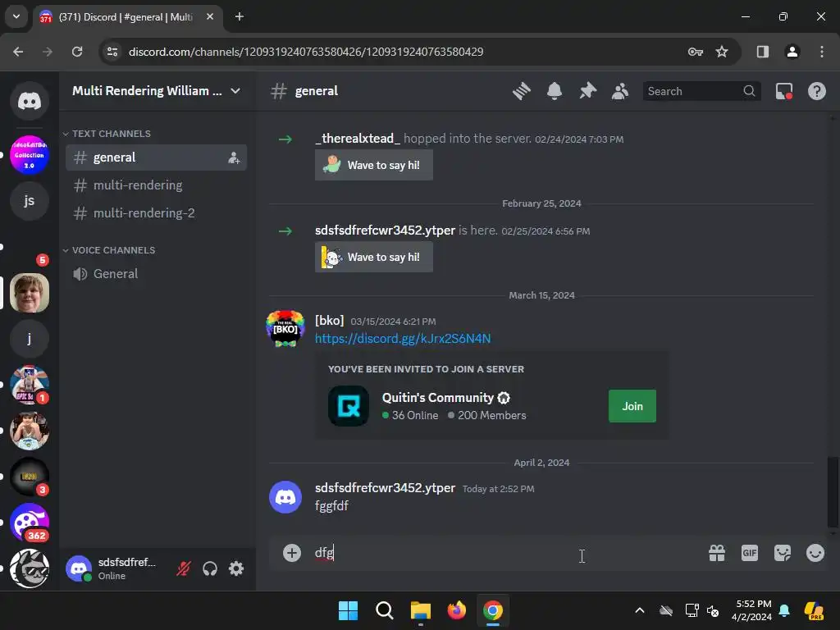840x630 pixels.
Task: Click the chat scrollbar
Action: pyautogui.click(x=833, y=491)
